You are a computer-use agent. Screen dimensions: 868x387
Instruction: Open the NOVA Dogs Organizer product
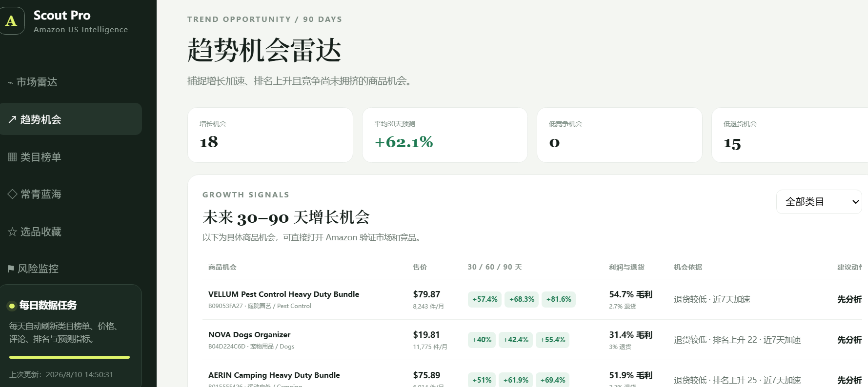(x=249, y=335)
